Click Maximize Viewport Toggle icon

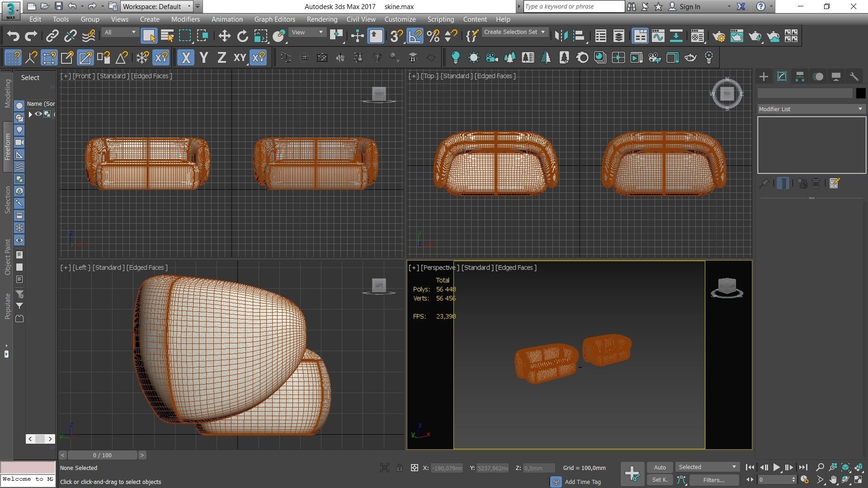click(x=858, y=480)
